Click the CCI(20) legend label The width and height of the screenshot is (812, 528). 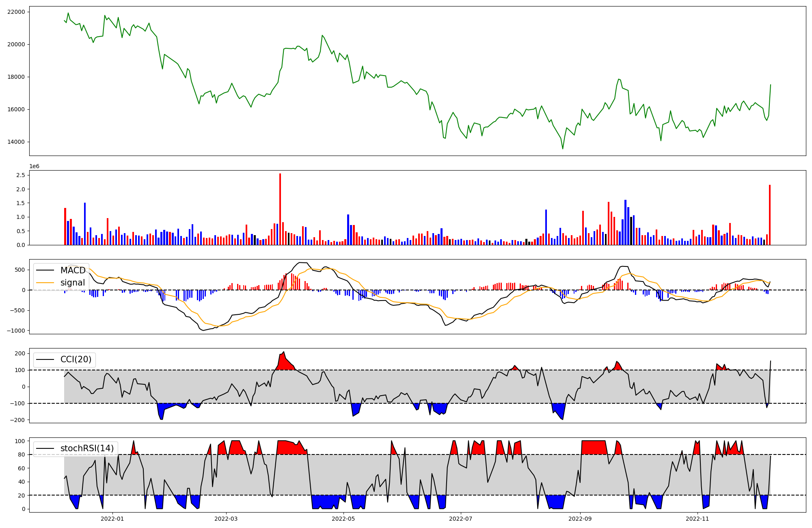[x=76, y=359]
